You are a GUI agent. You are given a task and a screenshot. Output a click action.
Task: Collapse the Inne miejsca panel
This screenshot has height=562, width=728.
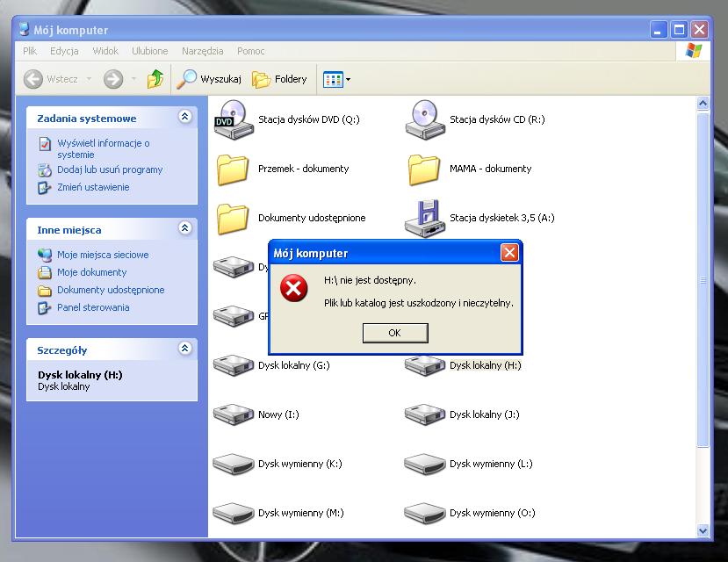(x=184, y=227)
